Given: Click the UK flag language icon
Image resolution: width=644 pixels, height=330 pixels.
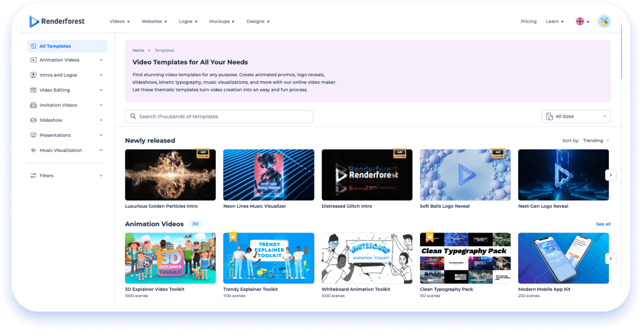Looking at the screenshot, I should [580, 21].
